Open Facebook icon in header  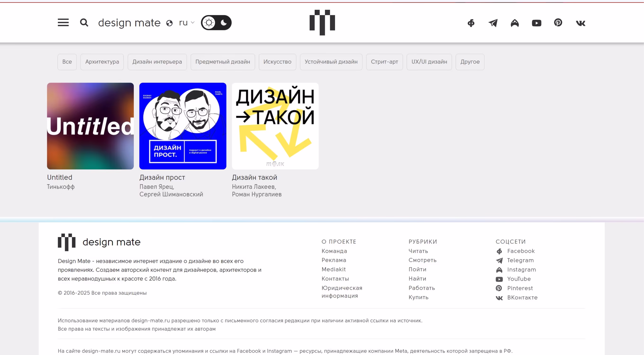click(x=471, y=23)
